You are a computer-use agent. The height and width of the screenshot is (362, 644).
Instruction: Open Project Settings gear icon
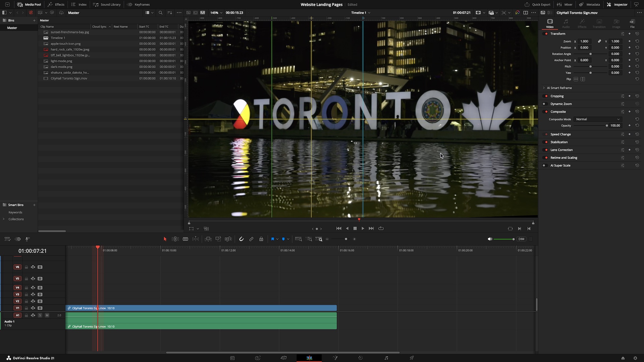click(x=635, y=358)
